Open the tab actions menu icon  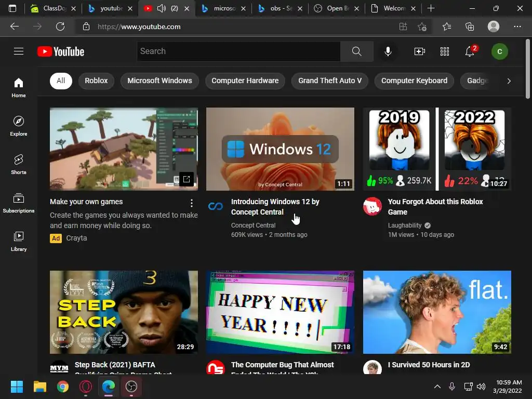point(12,8)
